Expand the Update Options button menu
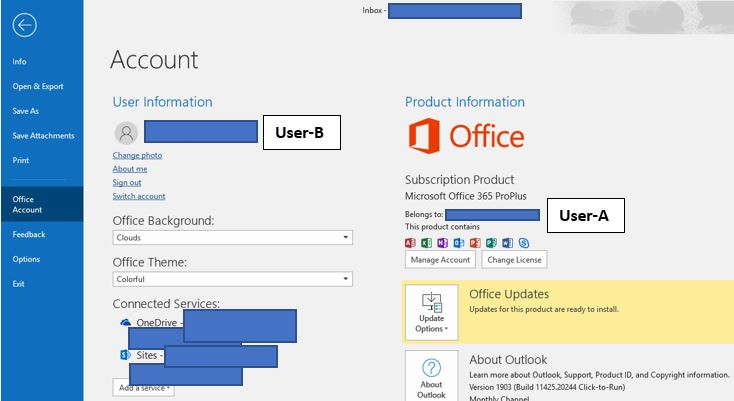The width and height of the screenshot is (734, 401). [432, 312]
